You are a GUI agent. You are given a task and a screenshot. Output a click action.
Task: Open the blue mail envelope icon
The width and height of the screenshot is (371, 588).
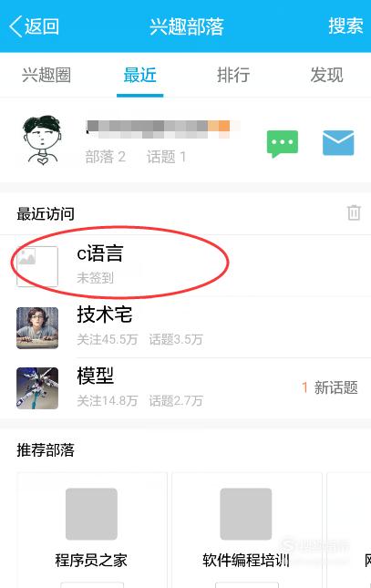[338, 142]
